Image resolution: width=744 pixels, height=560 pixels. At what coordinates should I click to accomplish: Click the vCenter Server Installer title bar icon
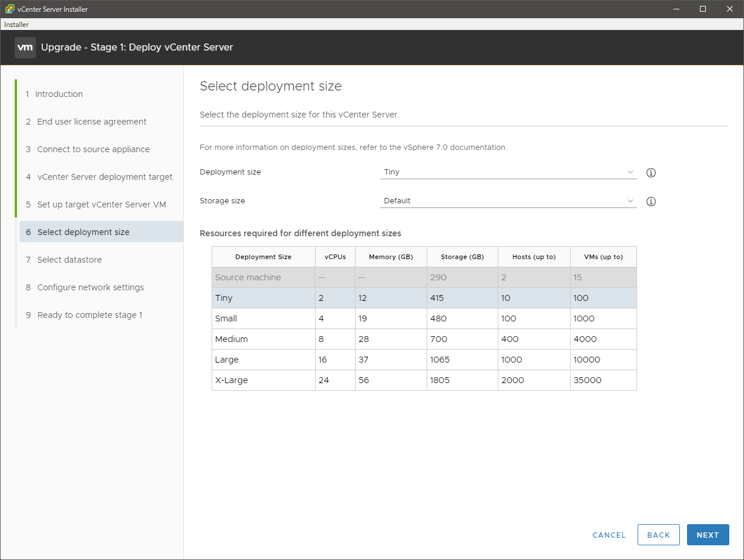[x=9, y=9]
